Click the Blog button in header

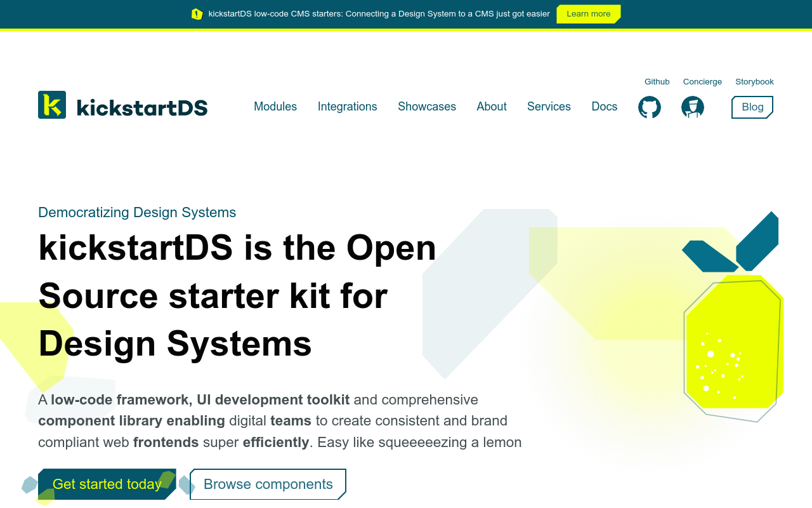pyautogui.click(x=752, y=107)
